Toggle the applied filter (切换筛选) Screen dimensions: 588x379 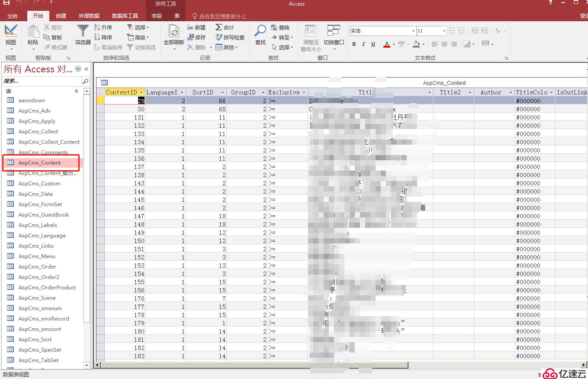(x=141, y=47)
